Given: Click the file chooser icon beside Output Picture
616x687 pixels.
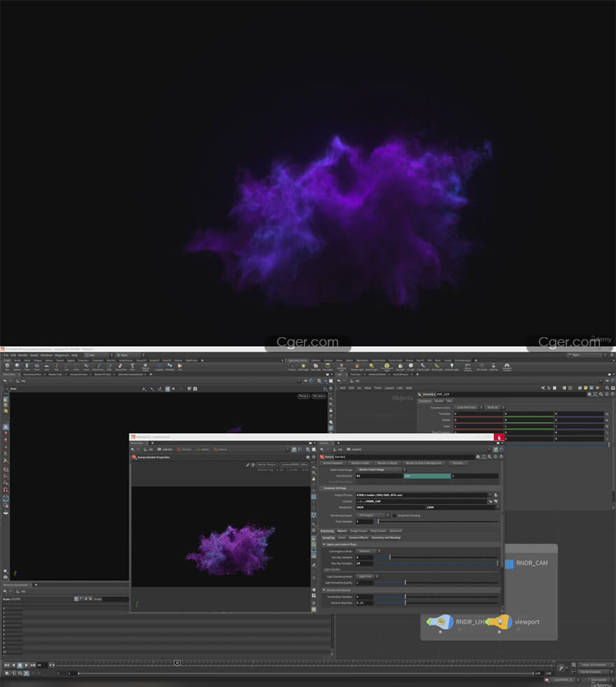Looking at the screenshot, I should [495, 495].
